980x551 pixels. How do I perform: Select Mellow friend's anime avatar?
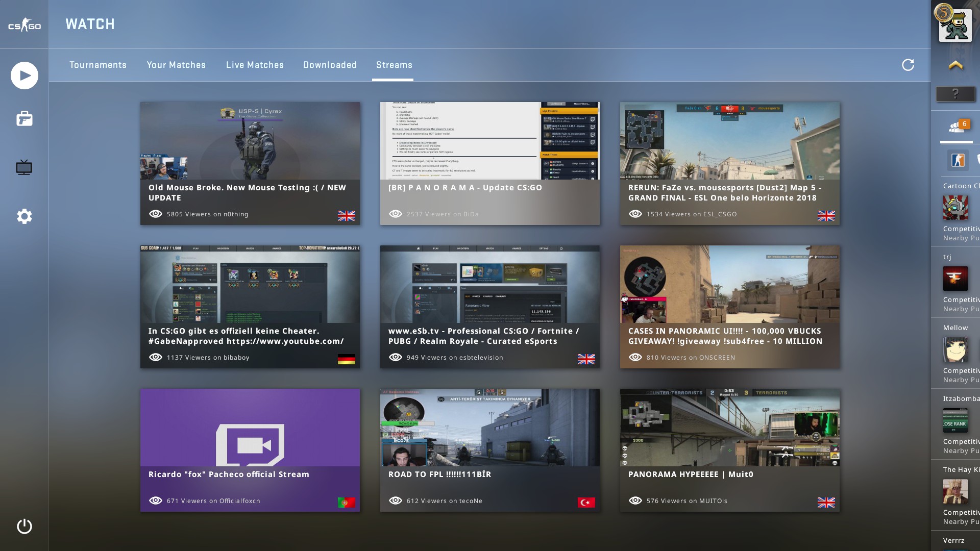[x=955, y=349]
